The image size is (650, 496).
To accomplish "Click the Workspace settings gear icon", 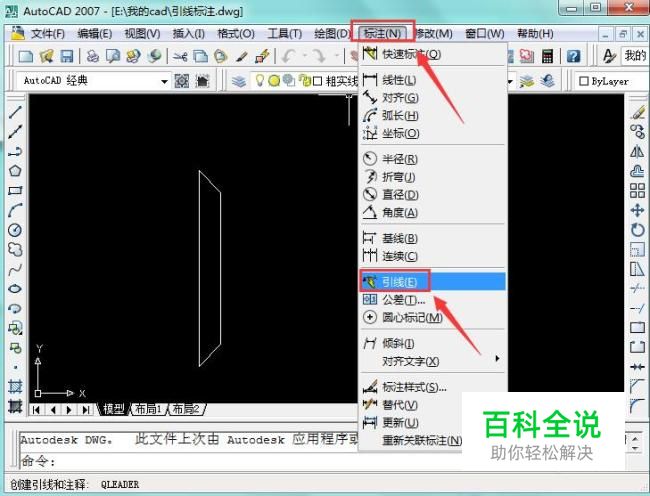I will 182,81.
